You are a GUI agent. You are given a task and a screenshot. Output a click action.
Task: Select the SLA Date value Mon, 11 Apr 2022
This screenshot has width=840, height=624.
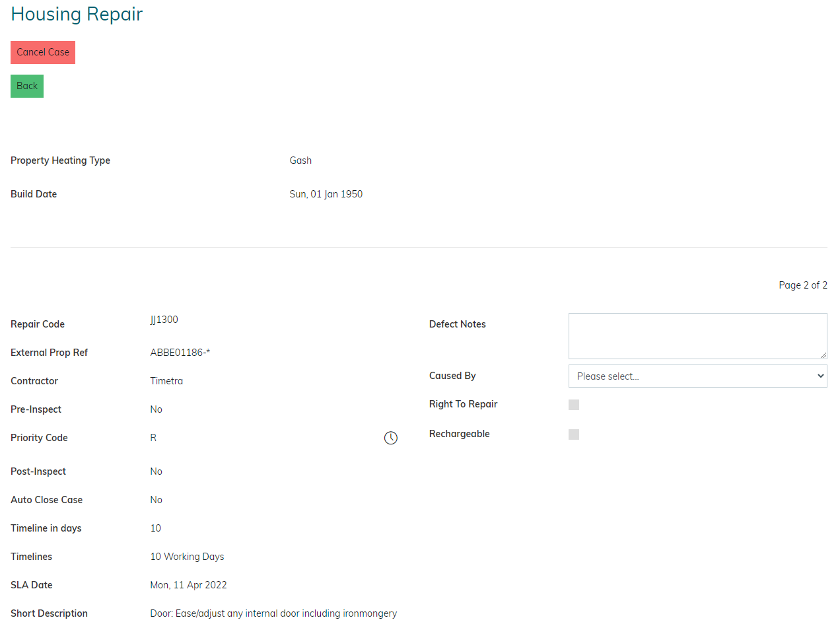pos(188,585)
